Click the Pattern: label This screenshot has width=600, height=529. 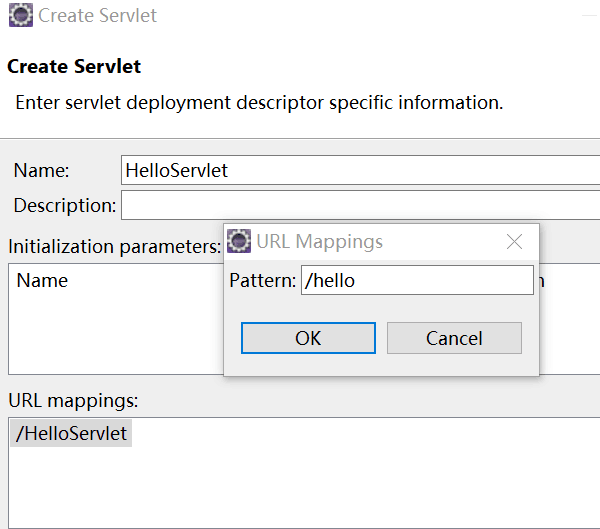click(x=262, y=281)
